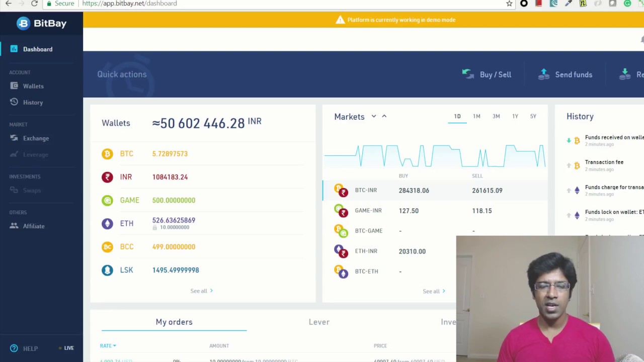The width and height of the screenshot is (644, 362).
Task: Switch to the My orders tab
Action: (174, 322)
